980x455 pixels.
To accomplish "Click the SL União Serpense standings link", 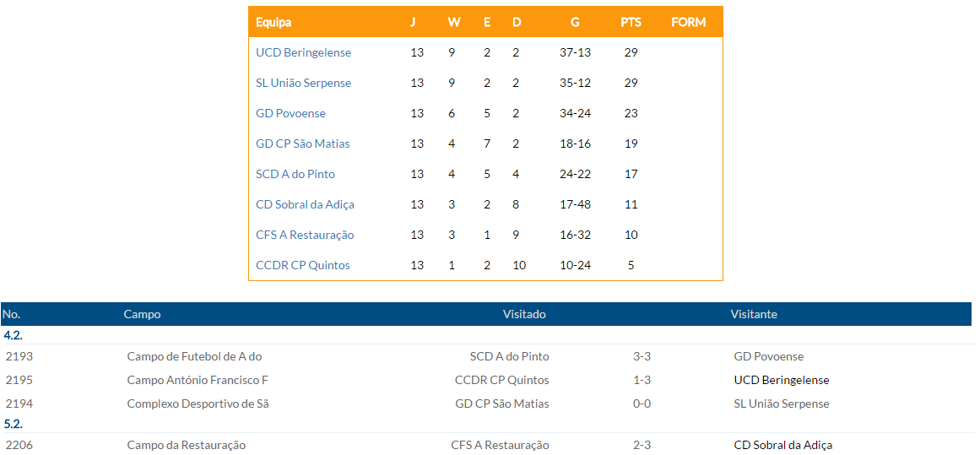I will 303,83.
